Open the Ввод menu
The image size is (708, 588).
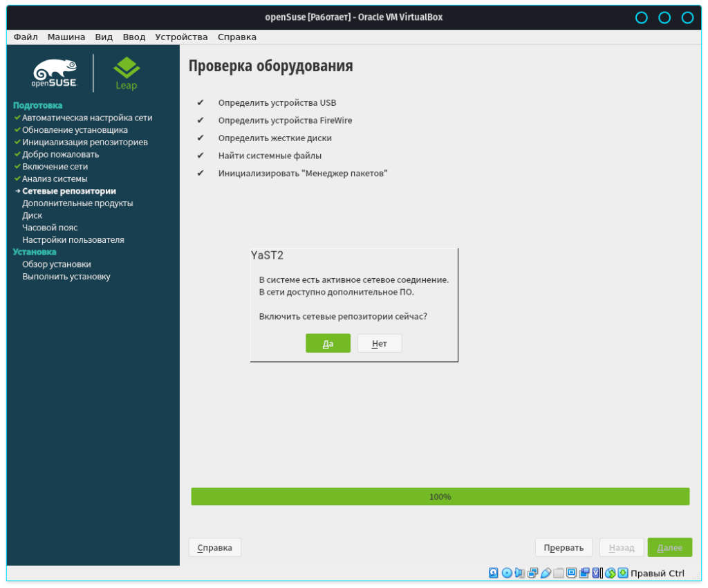(x=134, y=37)
